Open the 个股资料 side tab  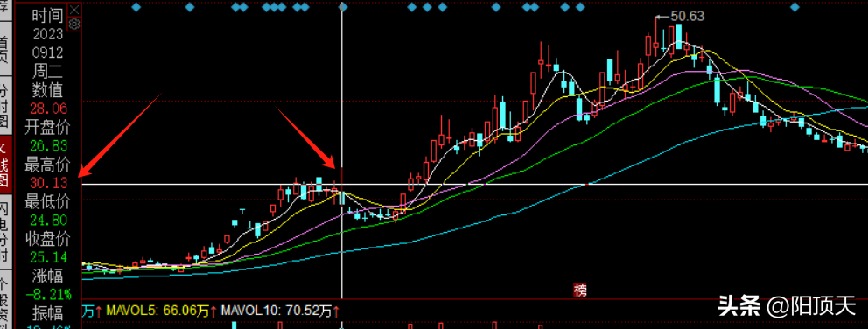point(5,300)
